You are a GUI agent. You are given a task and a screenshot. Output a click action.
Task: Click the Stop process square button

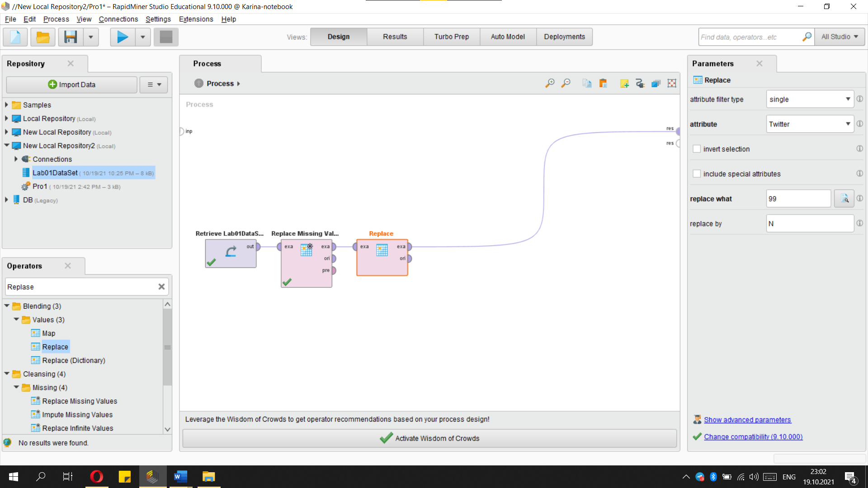[x=166, y=37]
